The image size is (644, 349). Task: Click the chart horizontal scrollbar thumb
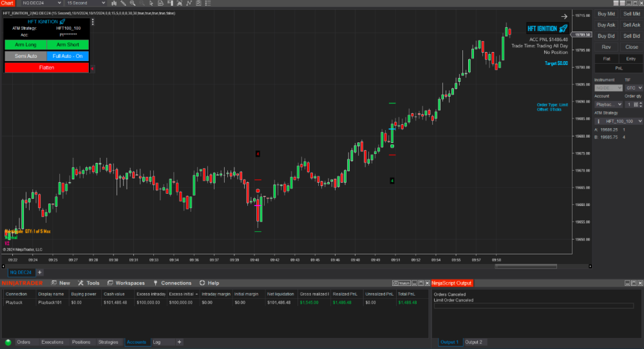[x=526, y=266]
